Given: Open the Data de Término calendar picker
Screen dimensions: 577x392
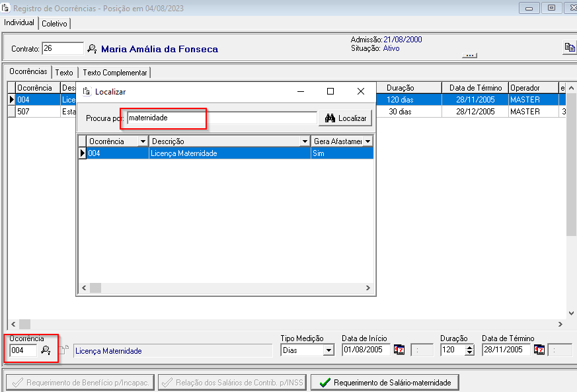Looking at the screenshot, I should click(x=539, y=350).
